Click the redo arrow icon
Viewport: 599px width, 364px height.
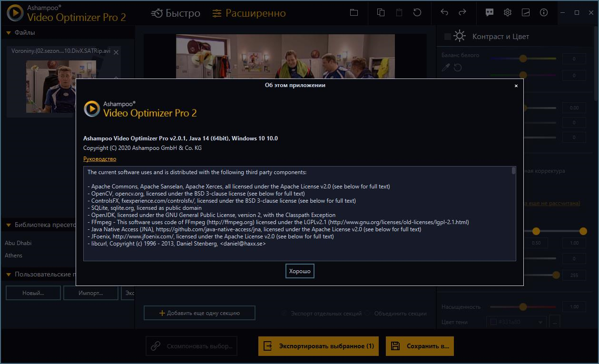pyautogui.click(x=462, y=13)
